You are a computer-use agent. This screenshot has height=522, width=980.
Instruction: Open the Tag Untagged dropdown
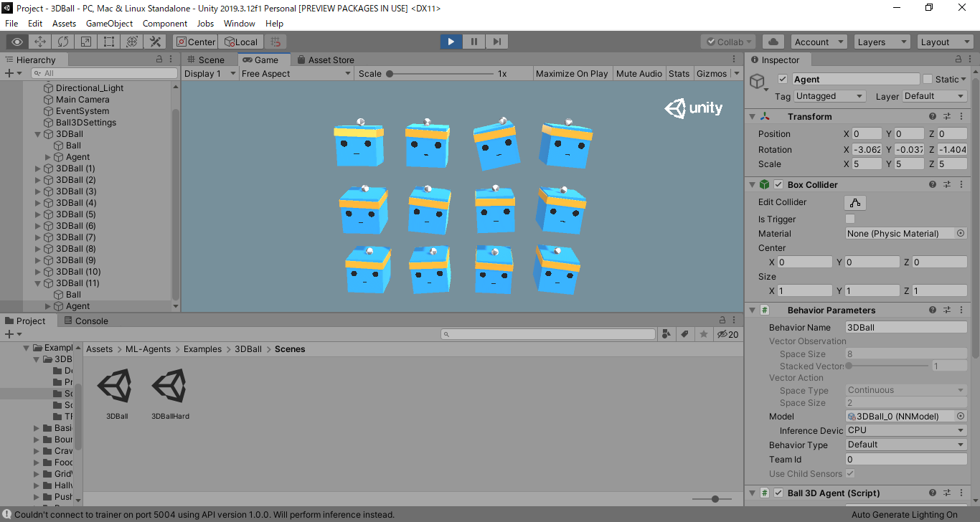830,96
